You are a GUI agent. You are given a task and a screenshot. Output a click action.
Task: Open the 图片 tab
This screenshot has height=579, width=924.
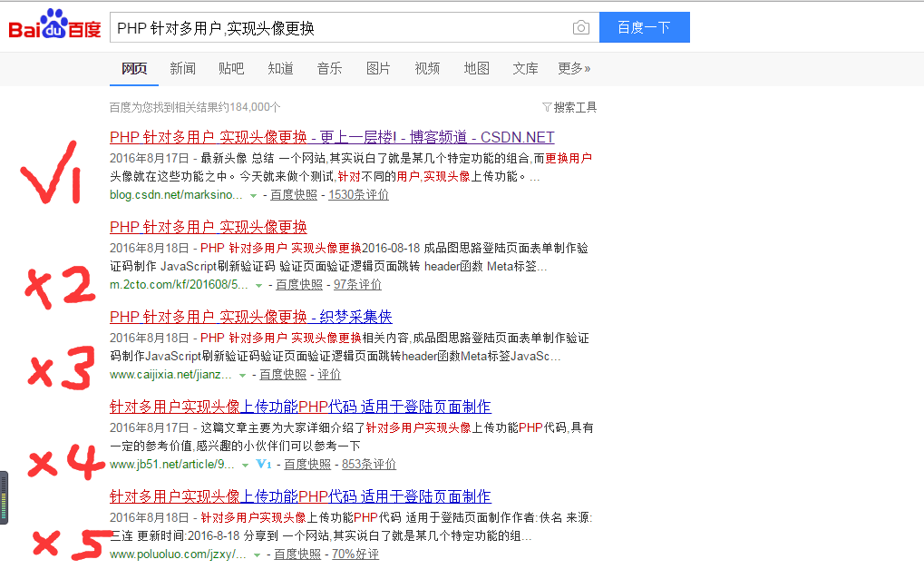tap(378, 68)
